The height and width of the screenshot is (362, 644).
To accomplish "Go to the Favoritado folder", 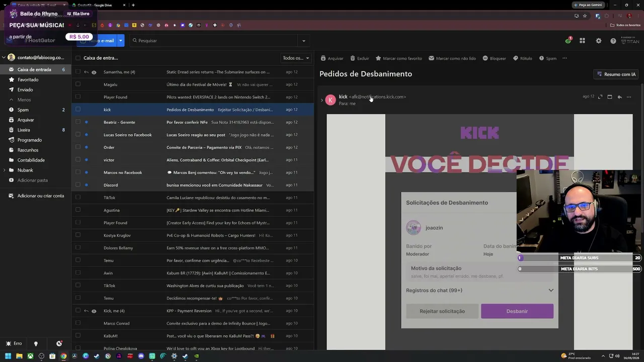I will pyautogui.click(x=36, y=79).
